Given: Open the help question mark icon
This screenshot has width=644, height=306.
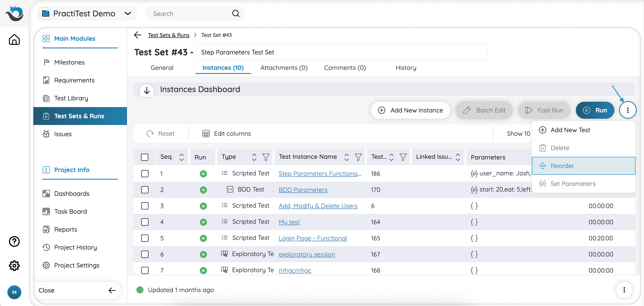Looking at the screenshot, I should coord(14,241).
